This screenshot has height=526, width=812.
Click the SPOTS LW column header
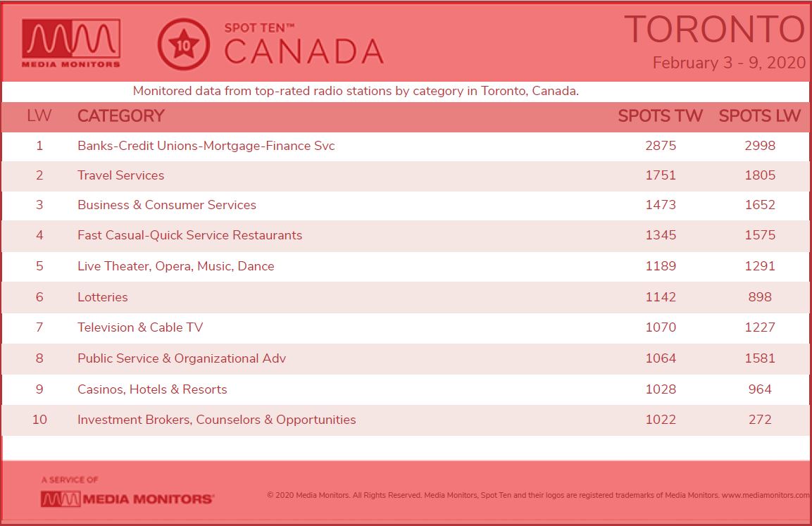pyautogui.click(x=760, y=115)
